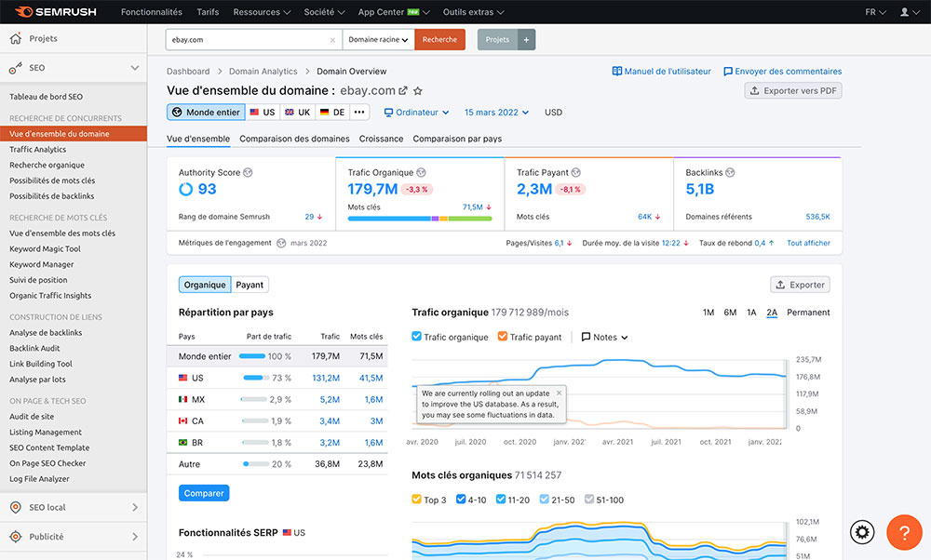
Task: Open the Société dropdown menu
Action: tap(324, 12)
